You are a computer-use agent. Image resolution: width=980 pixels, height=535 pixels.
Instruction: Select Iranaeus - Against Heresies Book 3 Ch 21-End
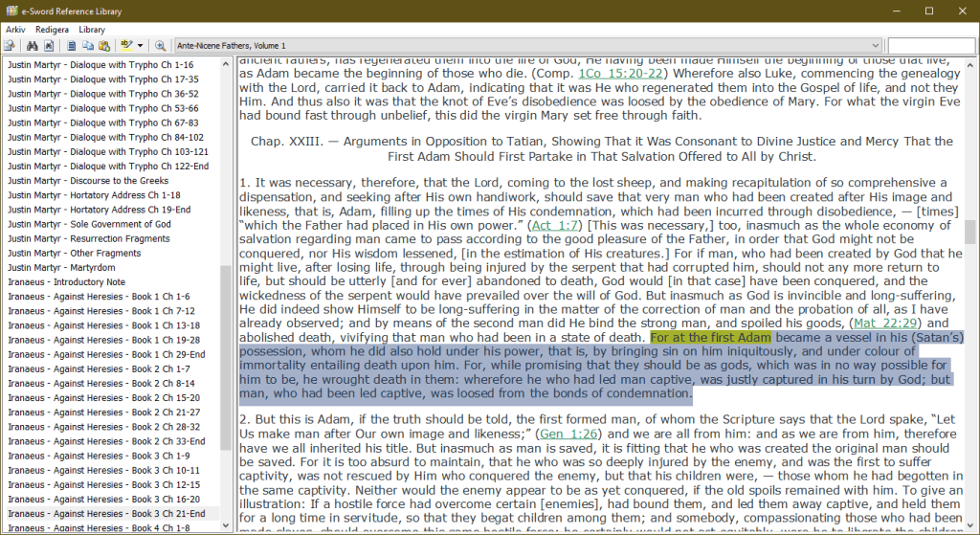[x=106, y=513]
